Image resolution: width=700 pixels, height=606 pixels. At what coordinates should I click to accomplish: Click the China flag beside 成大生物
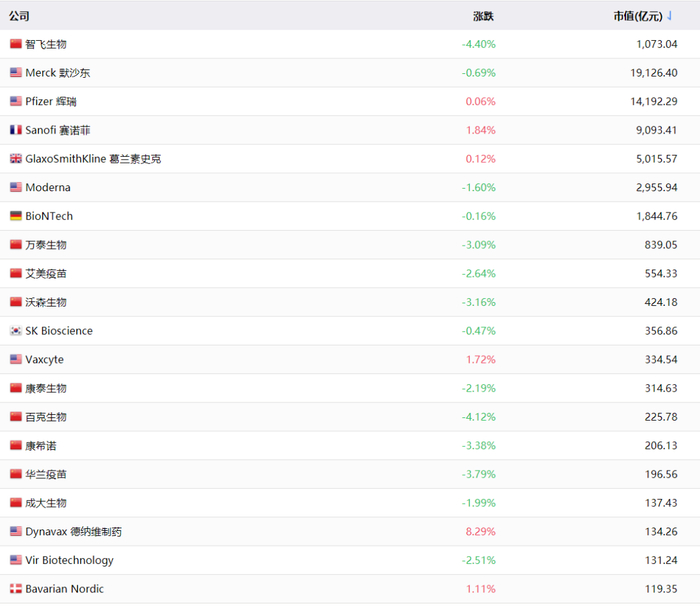(x=16, y=502)
